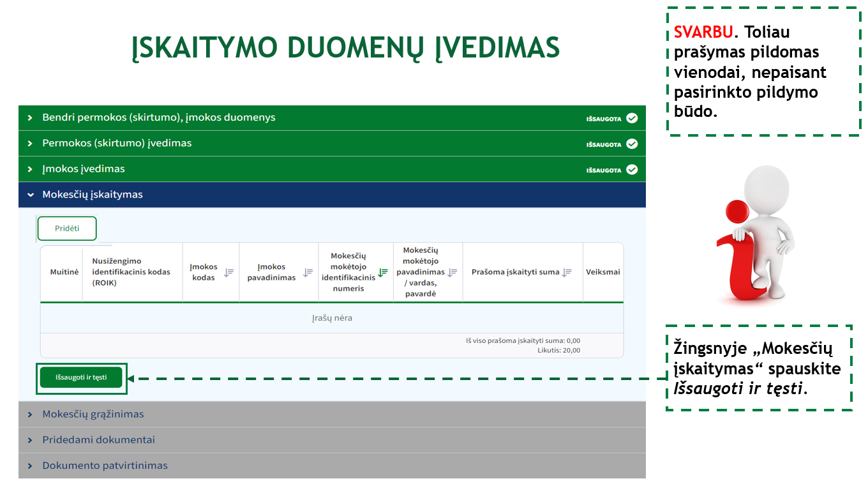The image size is (868, 481).
Task: Open the Pridedami dokumentai section
Action: [x=98, y=440]
